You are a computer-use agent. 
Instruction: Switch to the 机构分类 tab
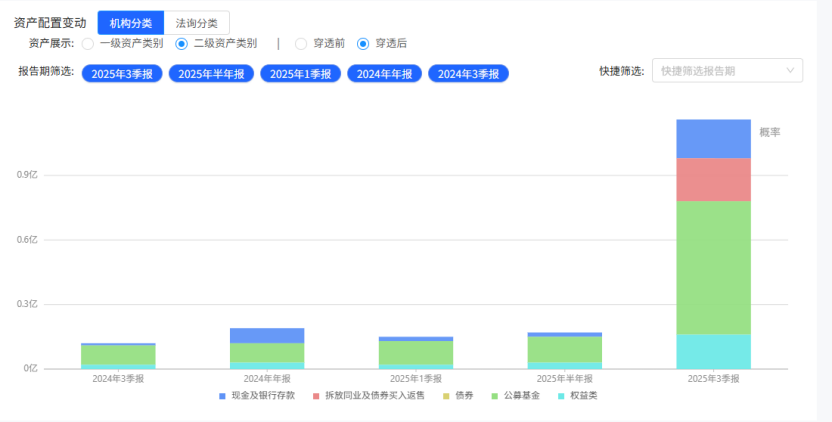(130, 23)
